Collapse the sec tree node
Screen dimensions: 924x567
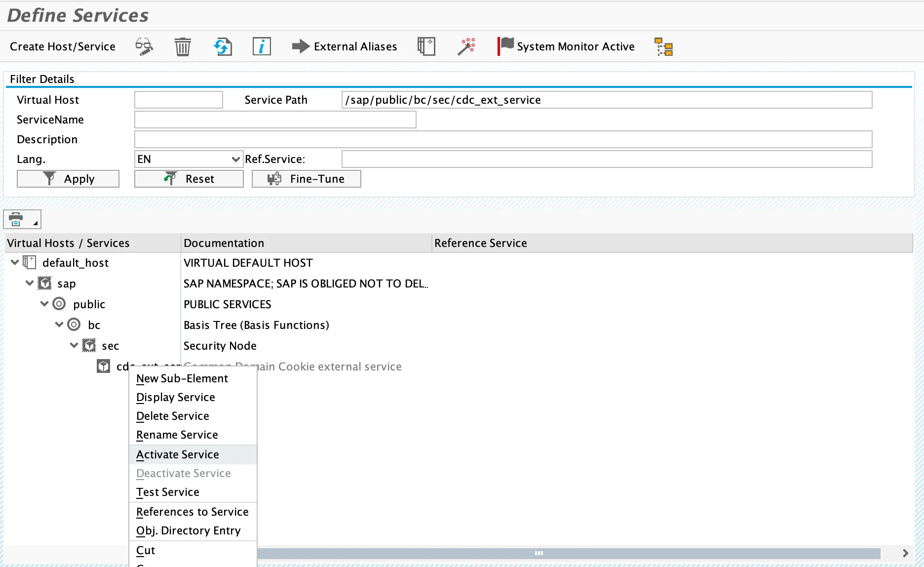pos(74,345)
